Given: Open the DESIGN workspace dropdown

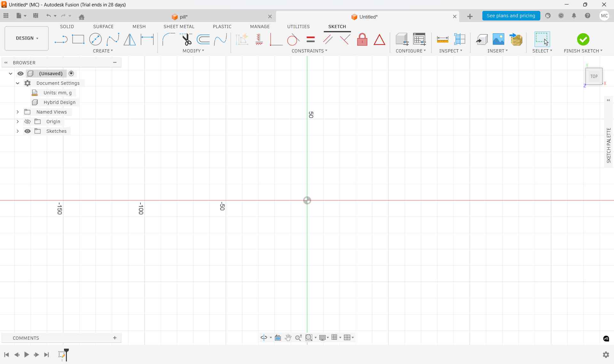Looking at the screenshot, I should coord(27,38).
